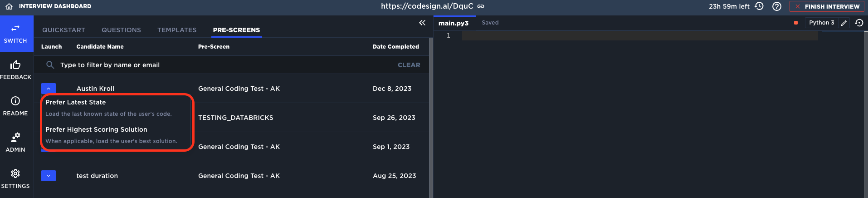Click the Finish Interview button

827,6
